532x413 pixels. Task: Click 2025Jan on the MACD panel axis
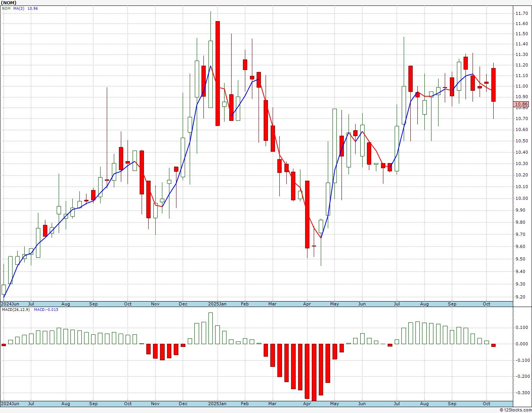point(217,404)
